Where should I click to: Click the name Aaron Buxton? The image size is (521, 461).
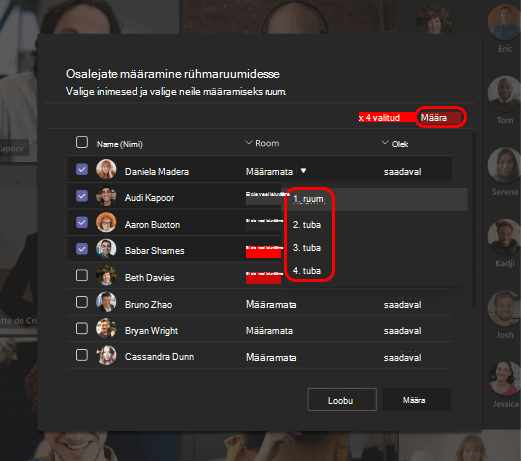(x=152, y=225)
